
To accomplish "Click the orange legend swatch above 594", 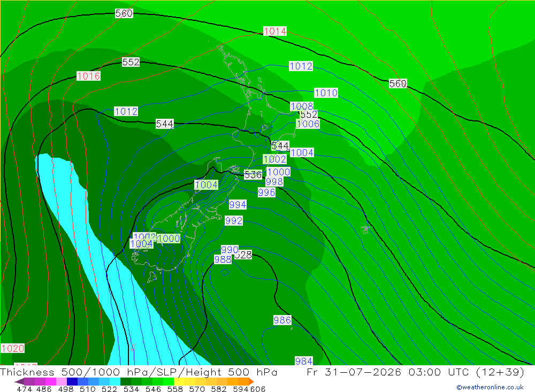I will coord(243,381).
